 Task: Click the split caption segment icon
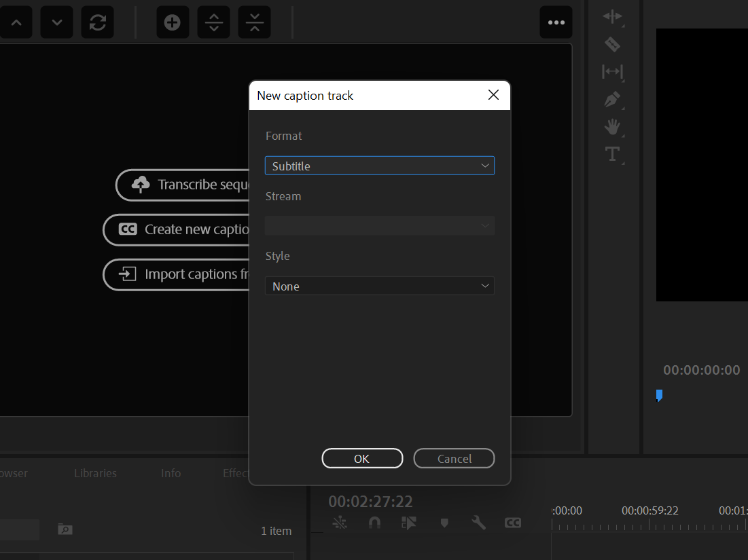(x=213, y=22)
